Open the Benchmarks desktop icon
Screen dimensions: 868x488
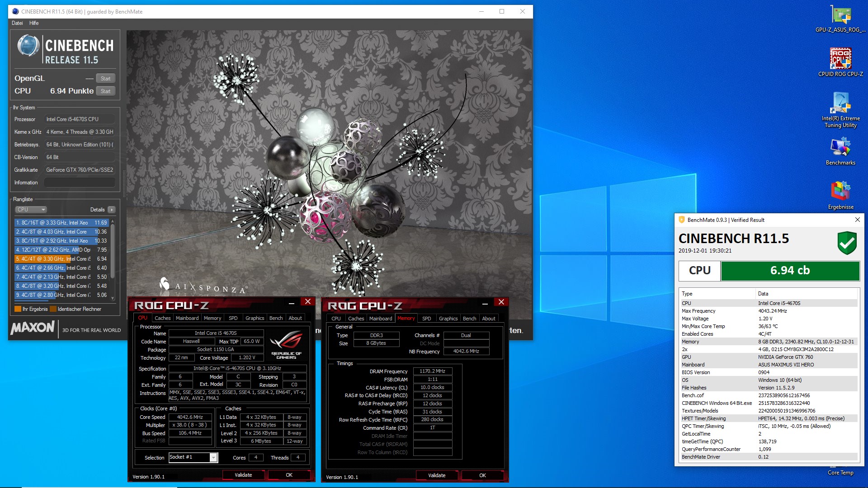840,152
